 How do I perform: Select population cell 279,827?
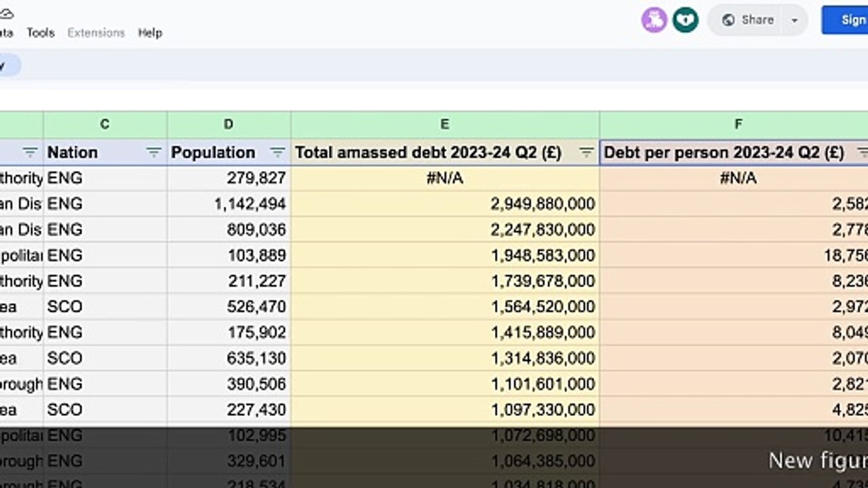point(229,178)
